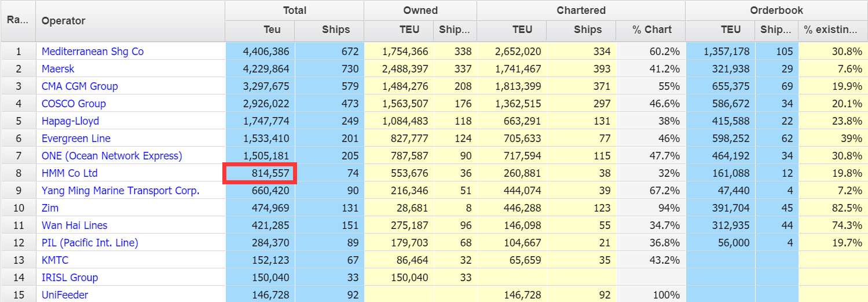Select HMM total Teu cell 814,557
Screen dimensions: 868x302
point(260,173)
